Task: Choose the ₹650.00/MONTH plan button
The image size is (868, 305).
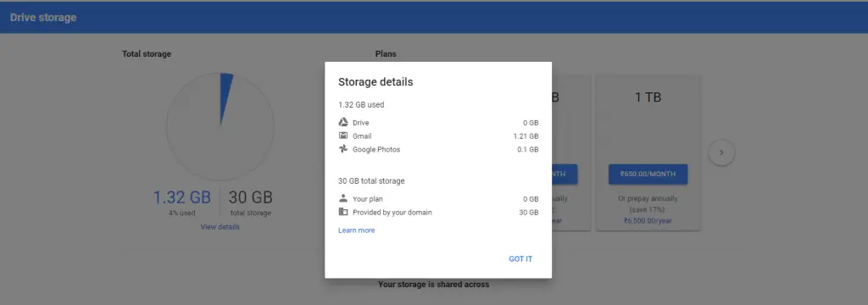Action: point(648,174)
